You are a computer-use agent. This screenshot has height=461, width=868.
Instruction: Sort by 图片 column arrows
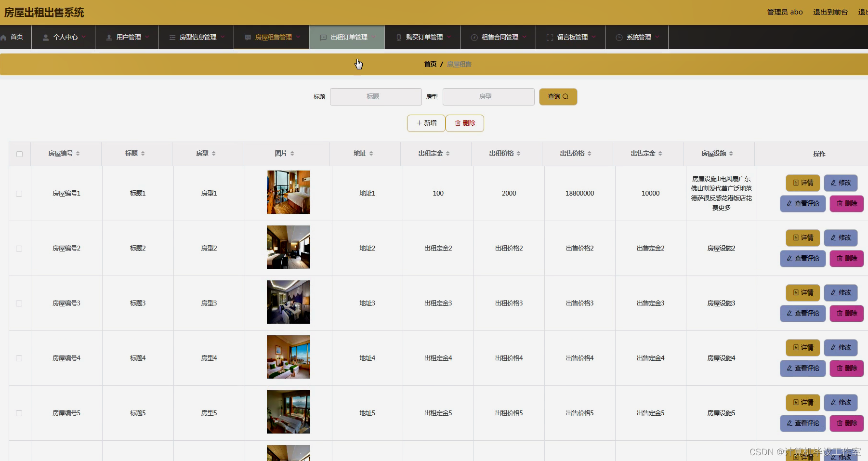pyautogui.click(x=292, y=153)
